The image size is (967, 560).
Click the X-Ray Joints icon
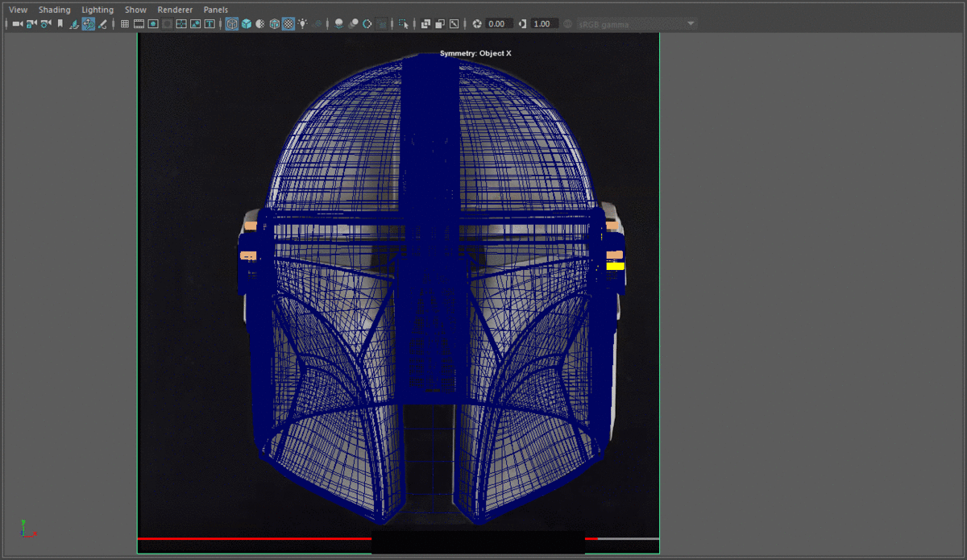coord(454,24)
